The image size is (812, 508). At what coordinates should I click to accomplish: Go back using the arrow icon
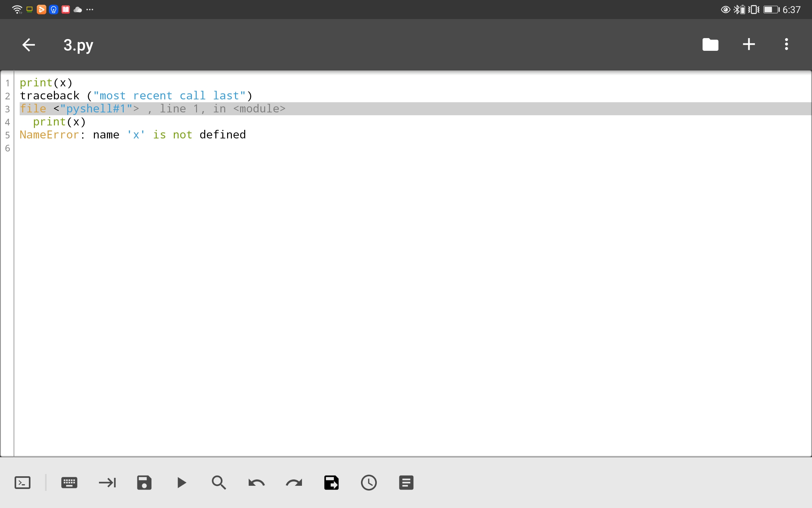pos(29,45)
